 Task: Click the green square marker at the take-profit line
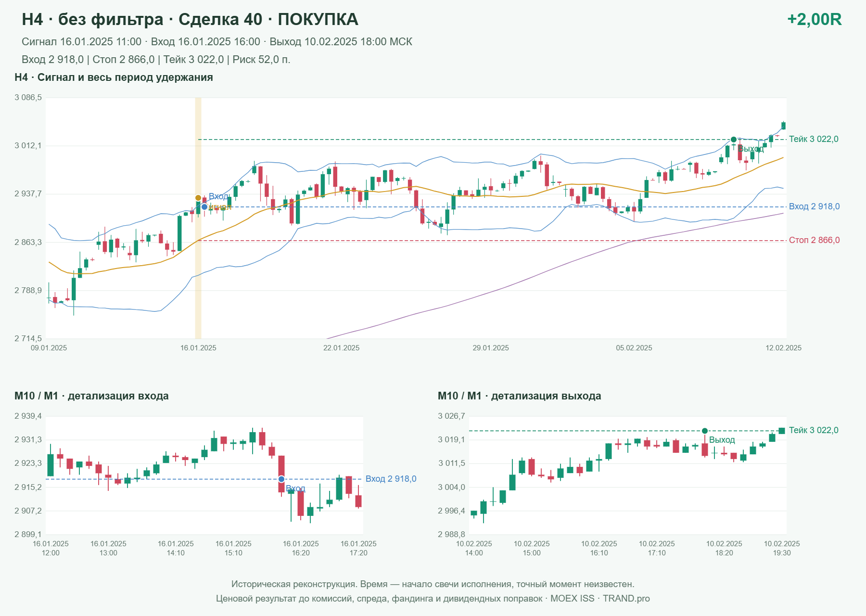point(782,431)
